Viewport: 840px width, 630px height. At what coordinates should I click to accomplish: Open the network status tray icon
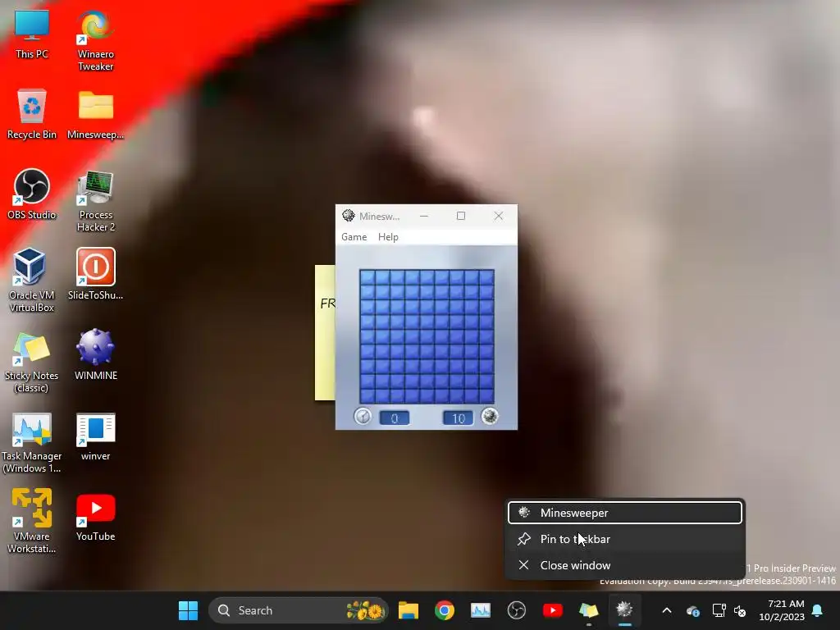coord(719,610)
